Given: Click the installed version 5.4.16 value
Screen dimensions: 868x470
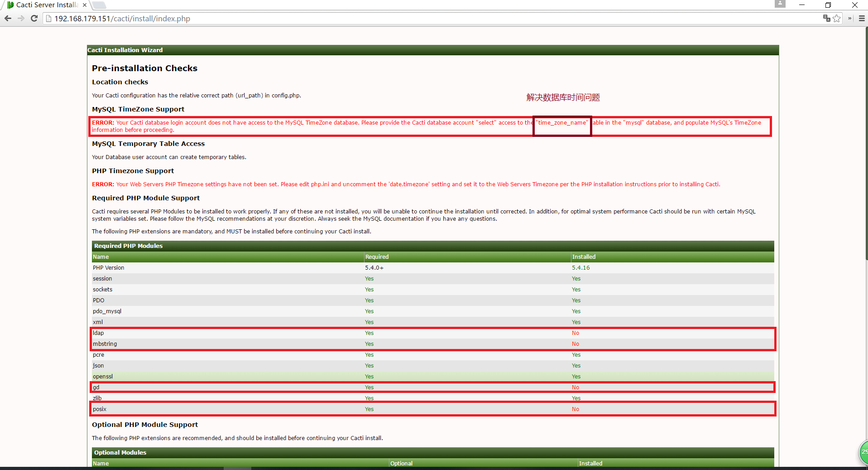Looking at the screenshot, I should pyautogui.click(x=580, y=268).
